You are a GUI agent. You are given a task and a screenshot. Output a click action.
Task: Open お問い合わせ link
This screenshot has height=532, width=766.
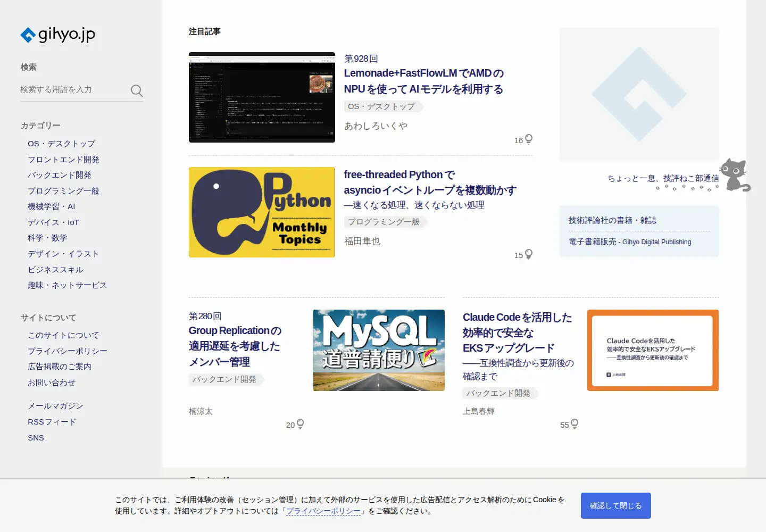pos(52,383)
